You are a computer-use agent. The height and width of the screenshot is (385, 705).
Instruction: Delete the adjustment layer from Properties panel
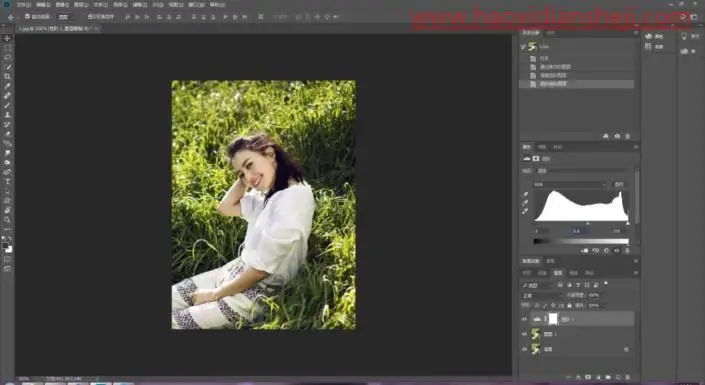pos(627,250)
